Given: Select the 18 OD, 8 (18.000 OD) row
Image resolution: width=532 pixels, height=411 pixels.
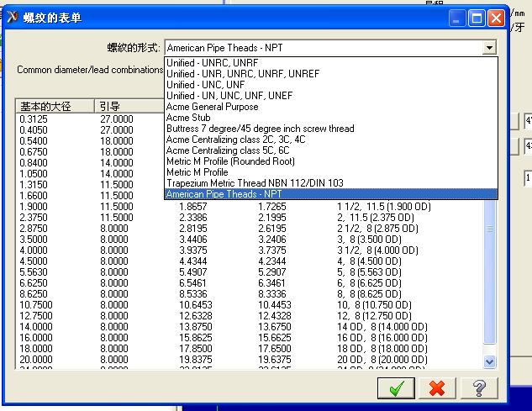Looking at the screenshot, I should [x=250, y=348].
